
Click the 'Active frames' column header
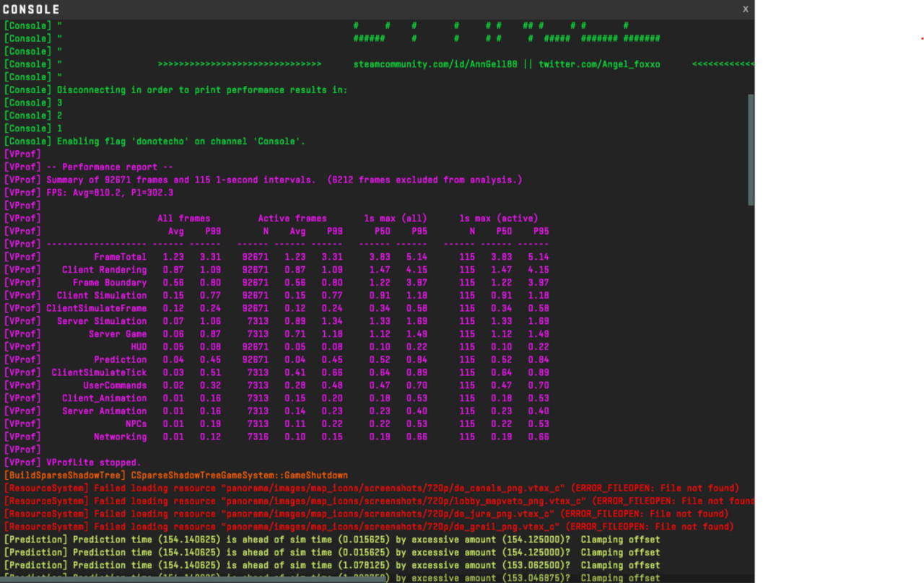click(x=292, y=219)
